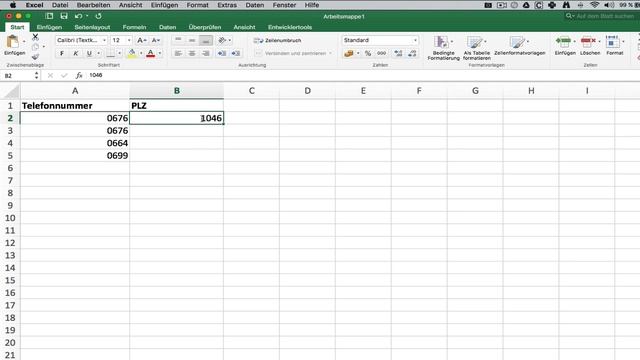Image resolution: width=640 pixels, height=360 pixels.
Task: Open the fill color dropdown arrow
Action: pyautogui.click(x=141, y=53)
